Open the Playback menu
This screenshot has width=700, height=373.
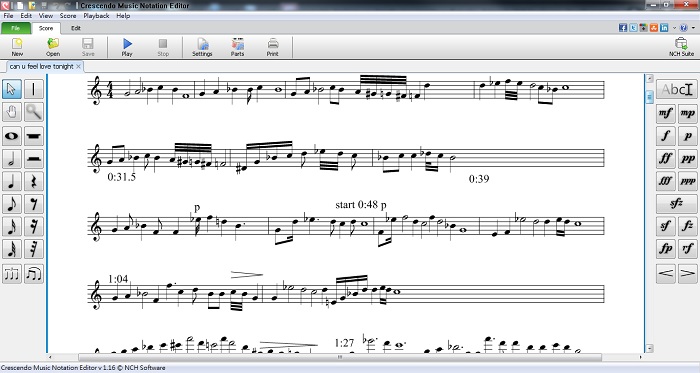pyautogui.click(x=96, y=16)
